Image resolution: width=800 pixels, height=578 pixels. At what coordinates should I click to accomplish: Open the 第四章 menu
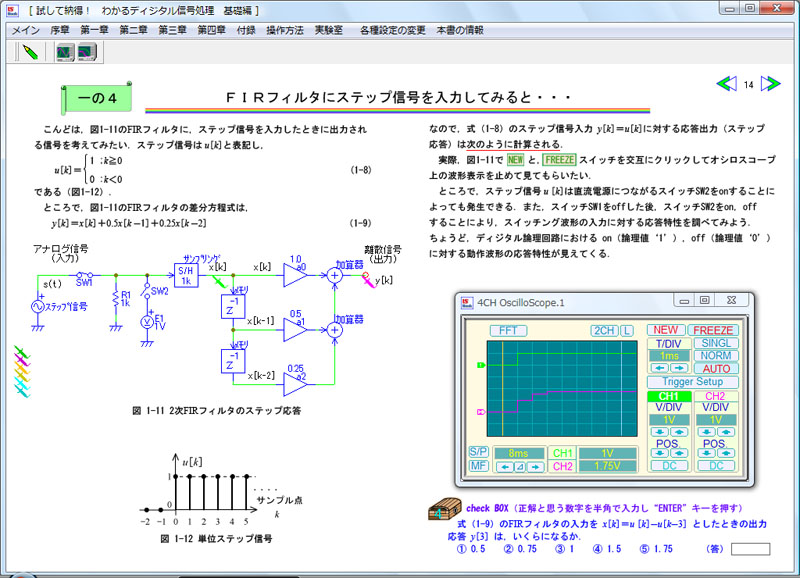click(x=212, y=30)
